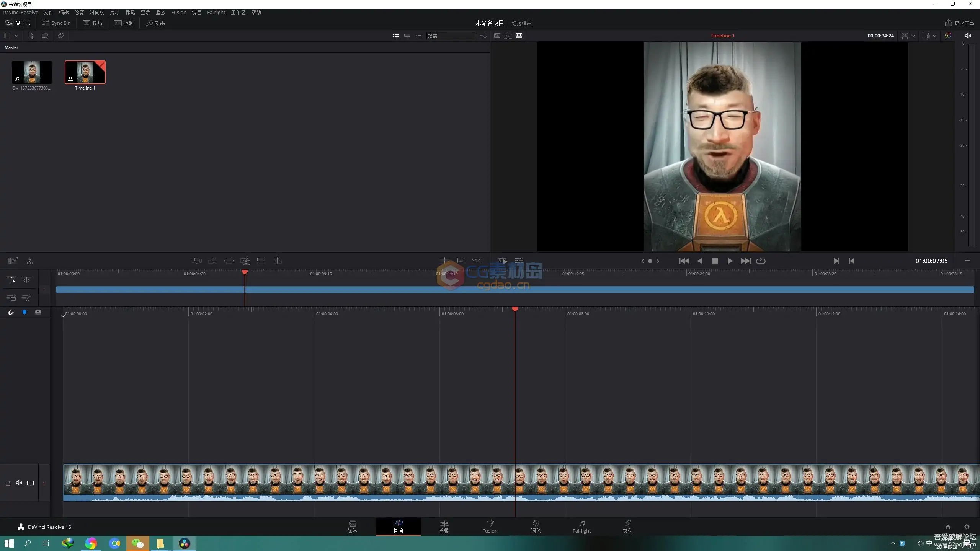The width and height of the screenshot is (980, 551).
Task: Open the Tools sliders icon
Action: coord(519,261)
